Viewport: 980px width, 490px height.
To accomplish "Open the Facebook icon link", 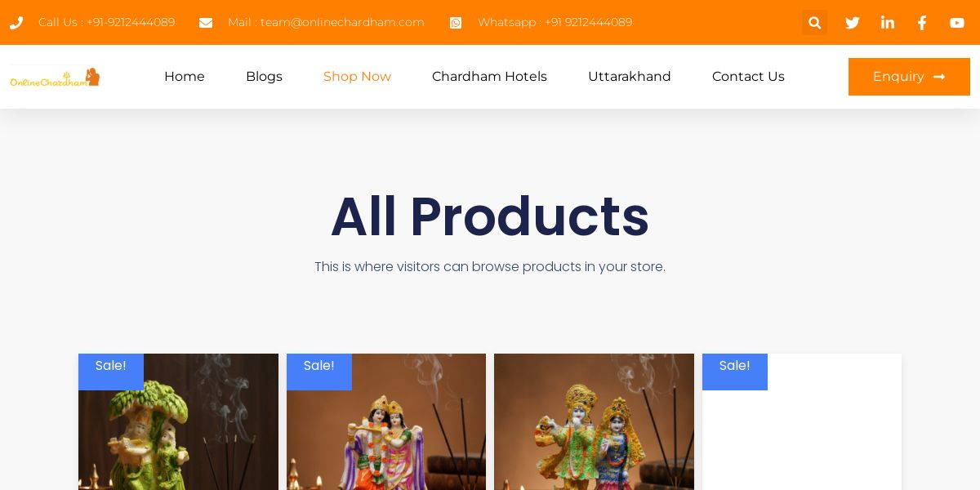I will pyautogui.click(x=922, y=23).
